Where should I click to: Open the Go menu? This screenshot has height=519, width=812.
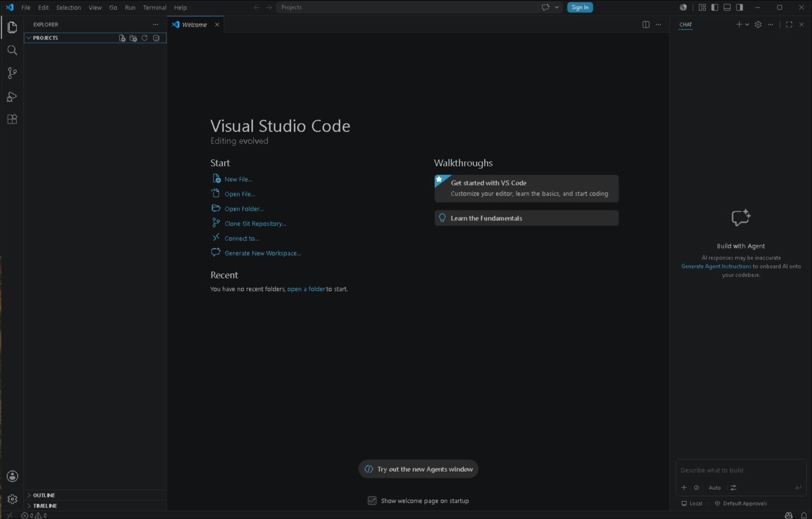(x=113, y=7)
